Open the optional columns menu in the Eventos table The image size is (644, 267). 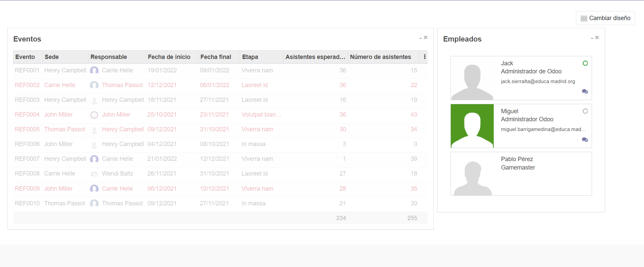pyautogui.click(x=425, y=57)
